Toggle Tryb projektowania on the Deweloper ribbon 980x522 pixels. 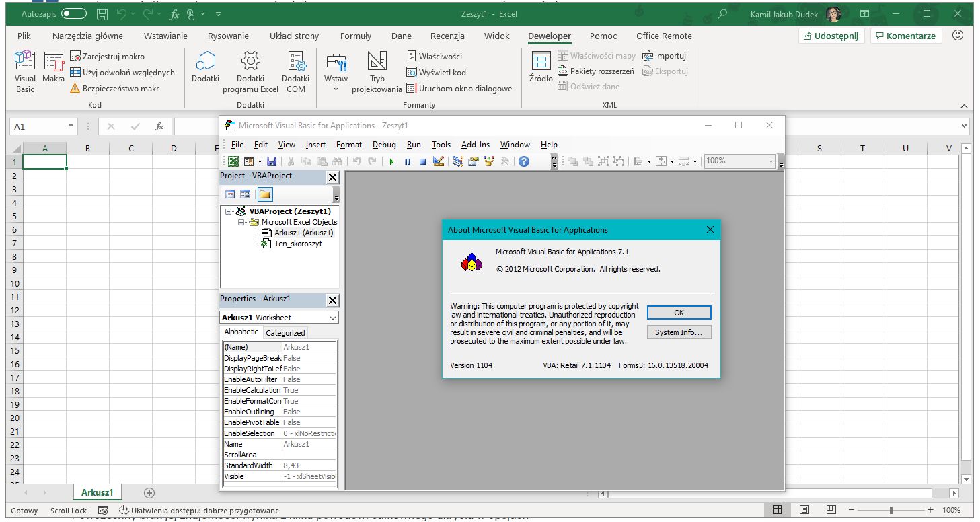[377, 71]
